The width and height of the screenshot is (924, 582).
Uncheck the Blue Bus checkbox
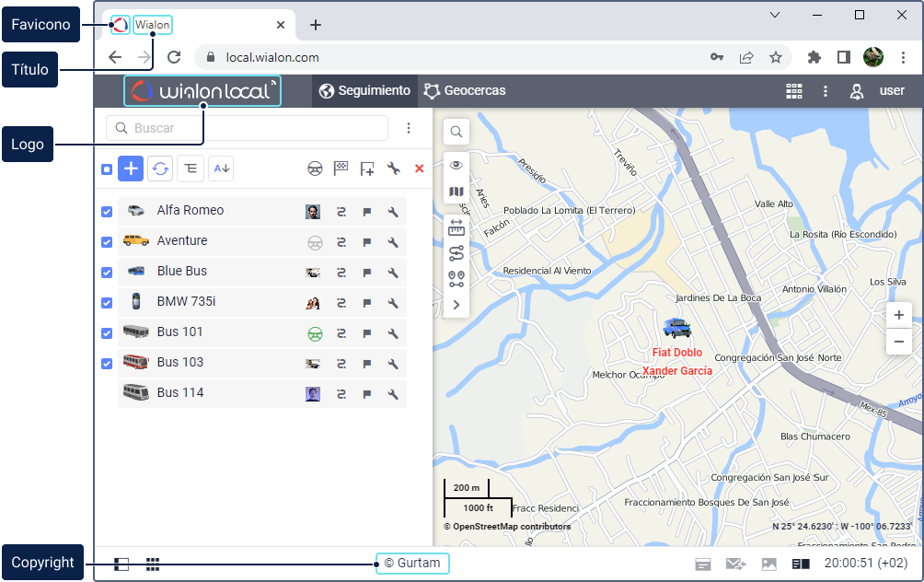click(x=107, y=273)
